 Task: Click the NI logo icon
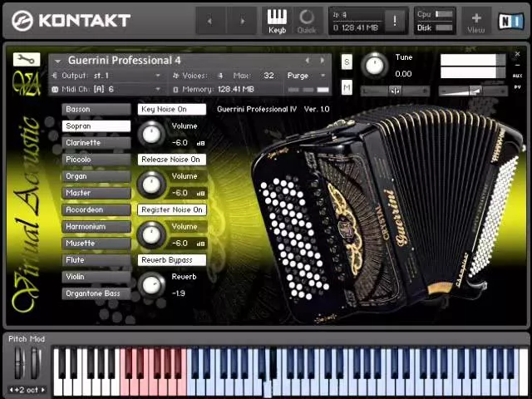[x=509, y=21]
